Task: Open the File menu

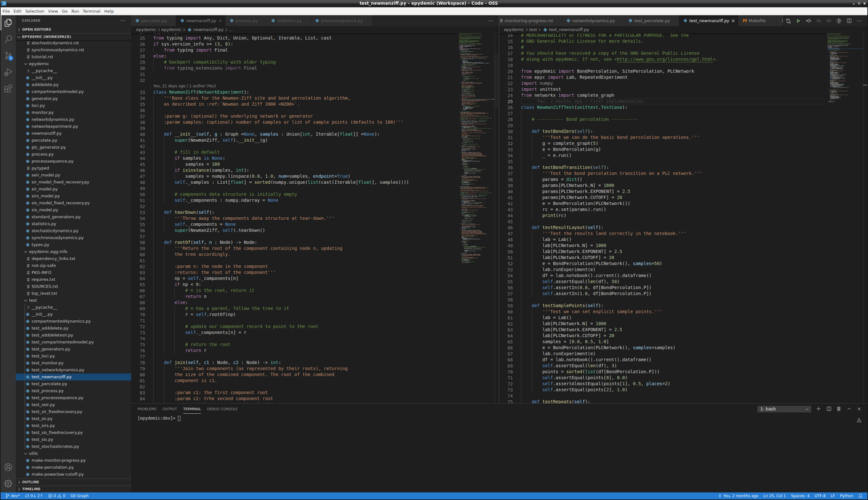Action: (x=6, y=12)
